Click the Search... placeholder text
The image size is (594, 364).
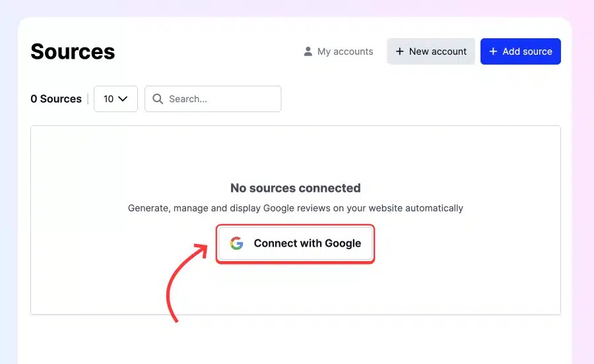point(188,99)
